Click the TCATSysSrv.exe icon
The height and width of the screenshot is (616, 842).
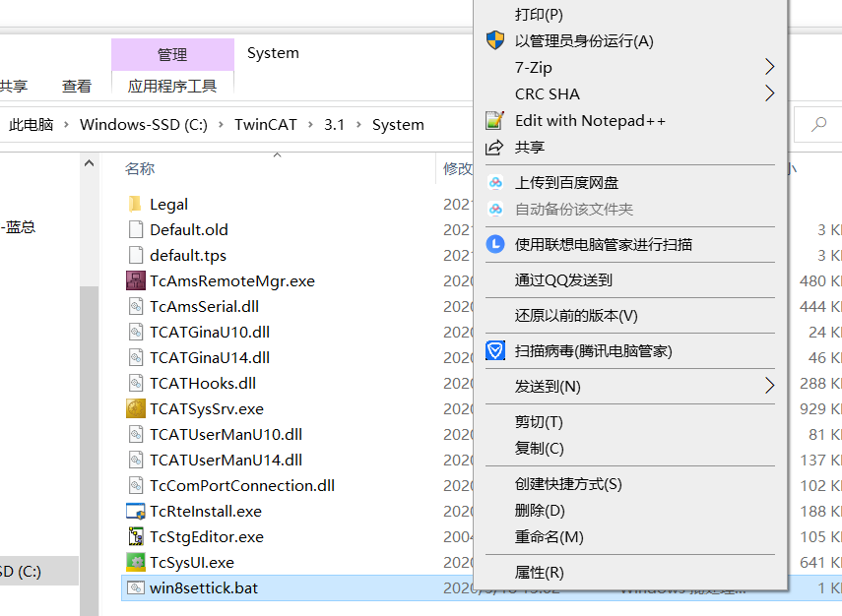point(134,408)
